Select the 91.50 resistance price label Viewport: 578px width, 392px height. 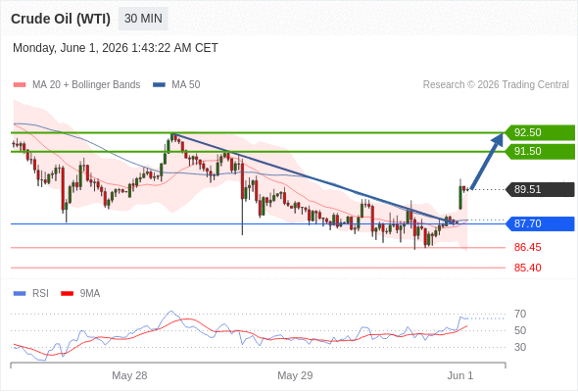[540, 151]
